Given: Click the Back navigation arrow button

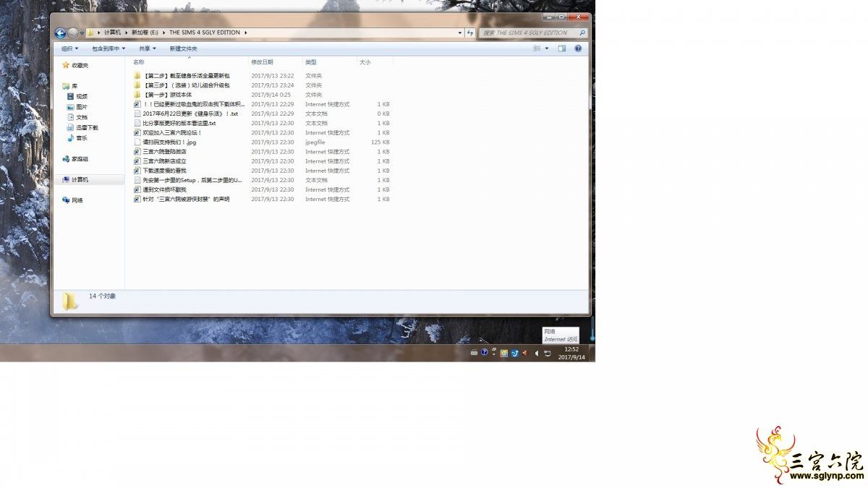Looking at the screenshot, I should (x=60, y=33).
